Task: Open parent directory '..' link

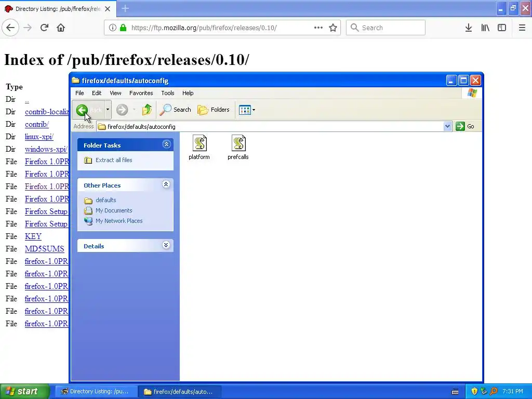Action: pyautogui.click(x=27, y=99)
